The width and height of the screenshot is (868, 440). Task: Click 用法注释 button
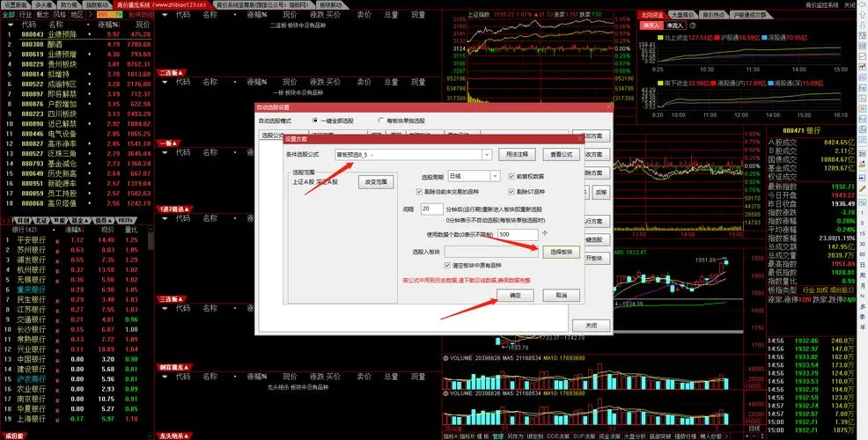(517, 155)
